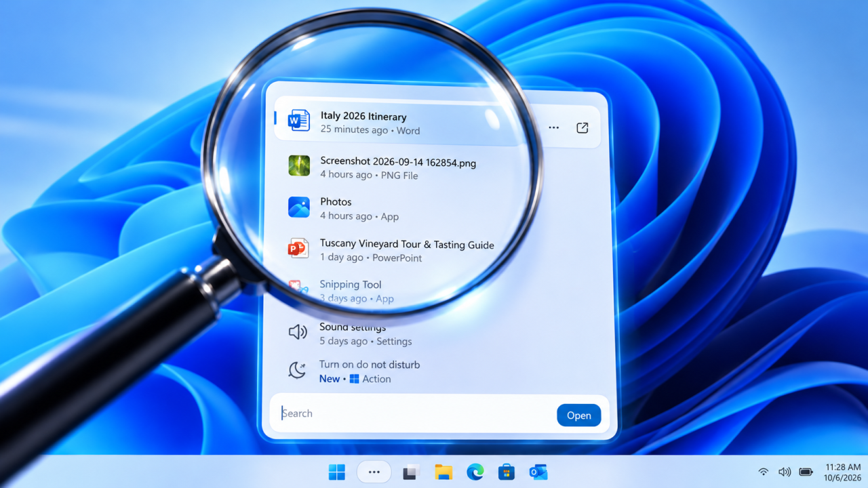Click the Photos app icon in results
Viewport: 868px width, 488px height.
click(x=298, y=207)
